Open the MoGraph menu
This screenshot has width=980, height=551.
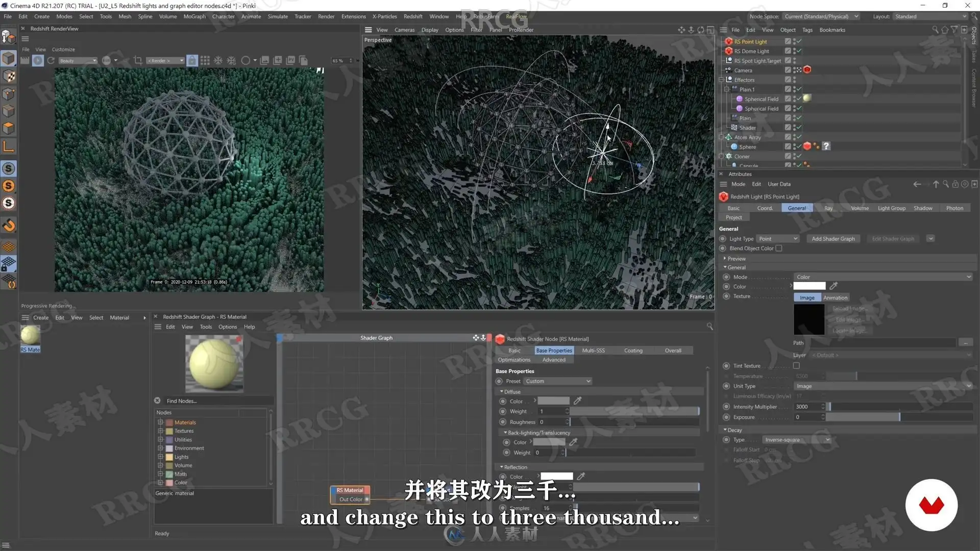(x=194, y=16)
